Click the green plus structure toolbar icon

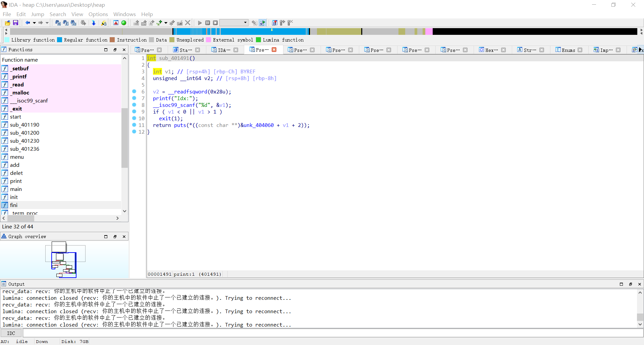[159, 23]
